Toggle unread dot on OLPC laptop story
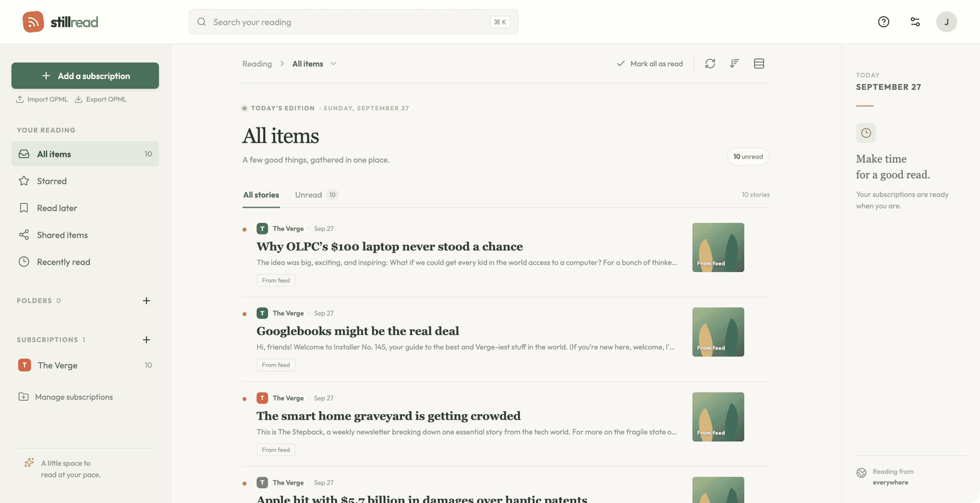Screen dimensions: 980x503 click(x=244, y=230)
